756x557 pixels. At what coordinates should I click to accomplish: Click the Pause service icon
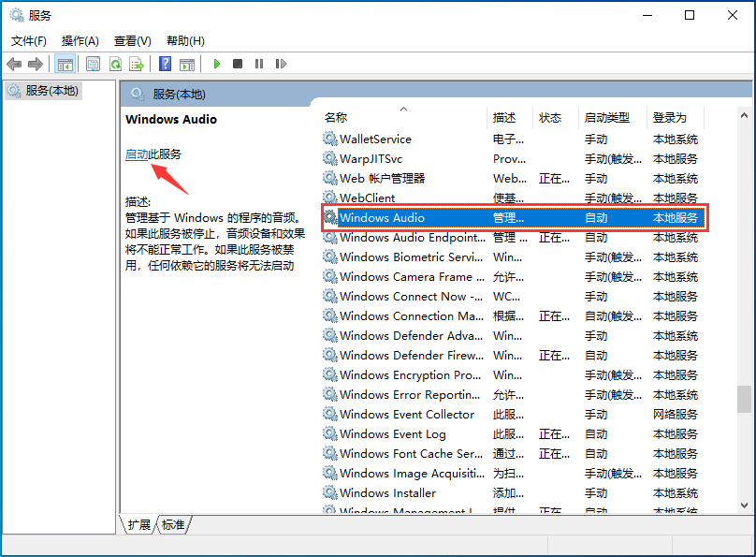point(259,64)
